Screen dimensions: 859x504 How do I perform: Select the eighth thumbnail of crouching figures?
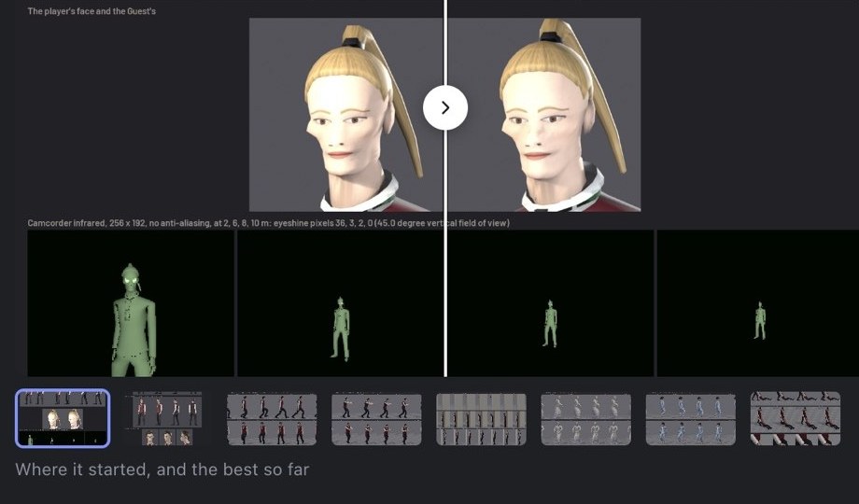click(x=795, y=418)
